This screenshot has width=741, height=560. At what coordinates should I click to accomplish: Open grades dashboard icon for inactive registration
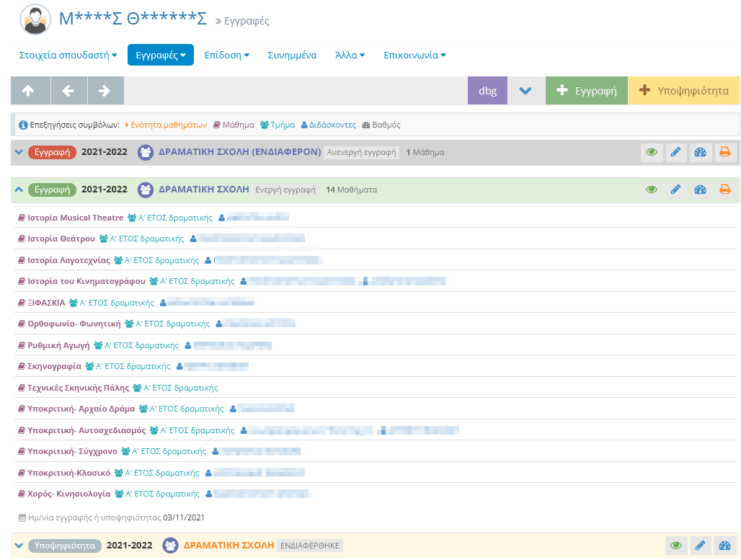tap(700, 152)
